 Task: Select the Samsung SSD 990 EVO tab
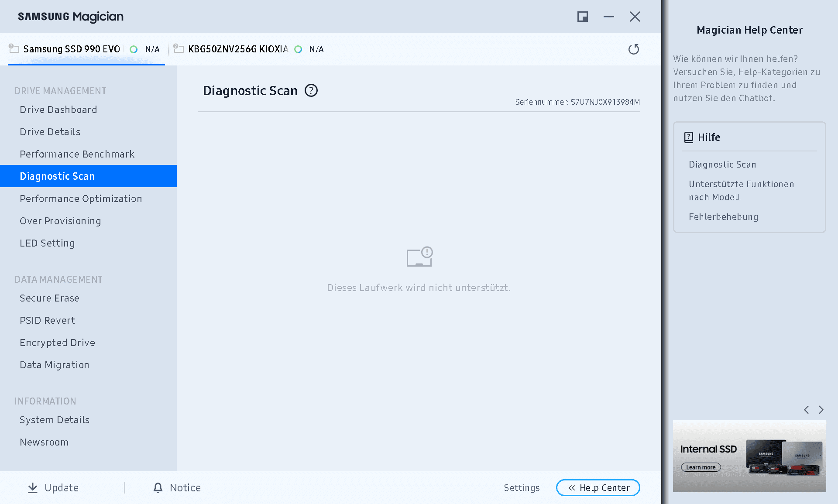86,49
